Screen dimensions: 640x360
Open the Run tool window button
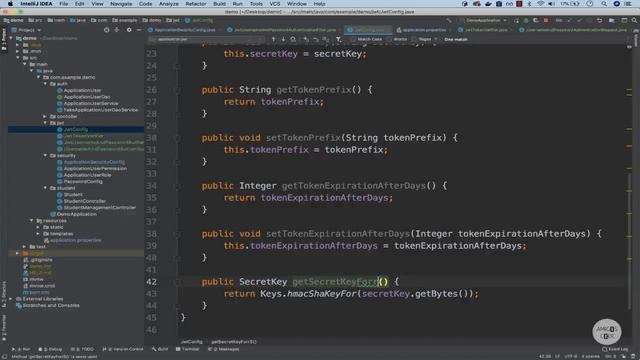click(21, 349)
